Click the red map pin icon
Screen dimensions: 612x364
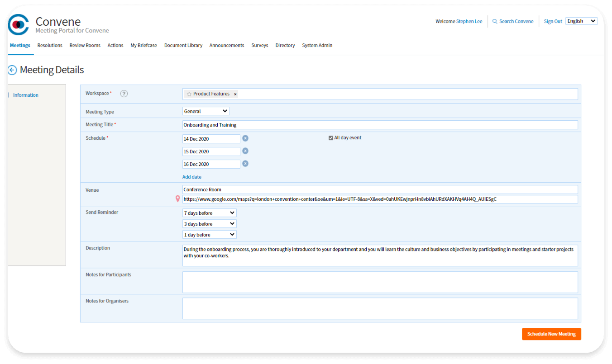pos(177,199)
